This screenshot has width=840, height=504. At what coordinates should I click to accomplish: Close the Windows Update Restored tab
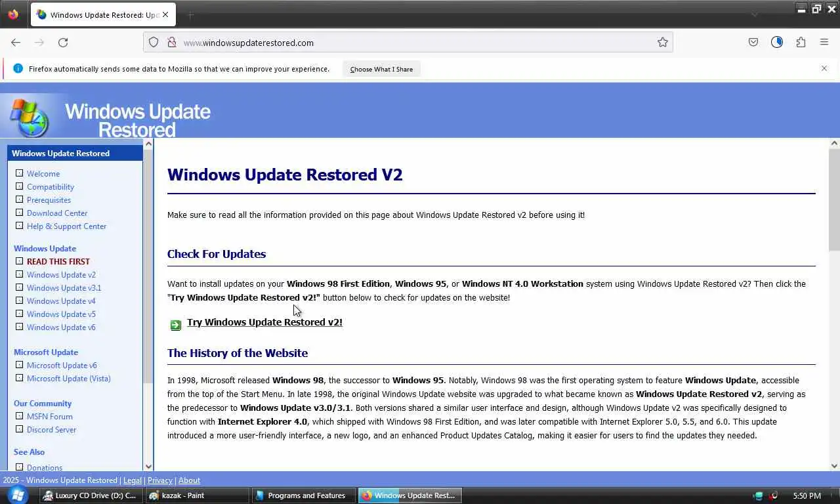point(165,14)
